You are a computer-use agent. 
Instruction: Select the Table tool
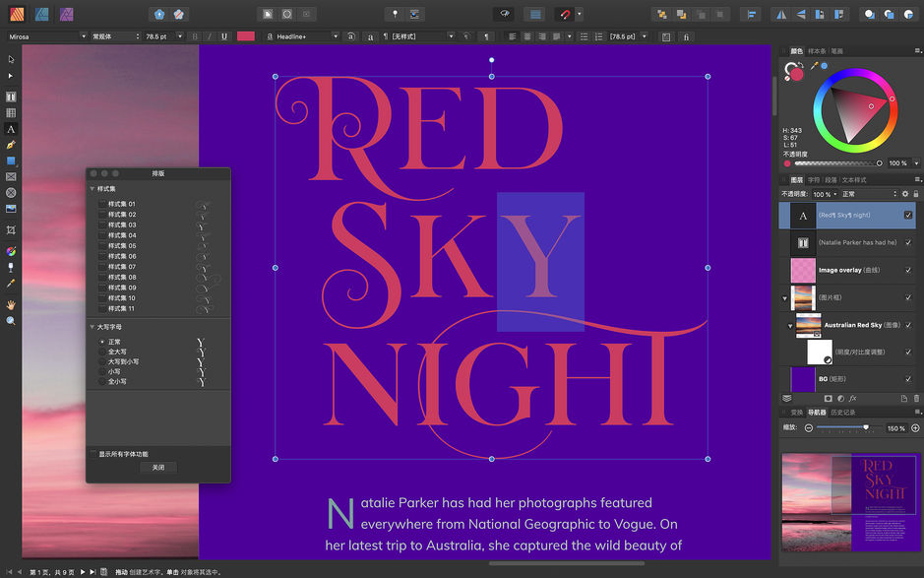click(12, 112)
